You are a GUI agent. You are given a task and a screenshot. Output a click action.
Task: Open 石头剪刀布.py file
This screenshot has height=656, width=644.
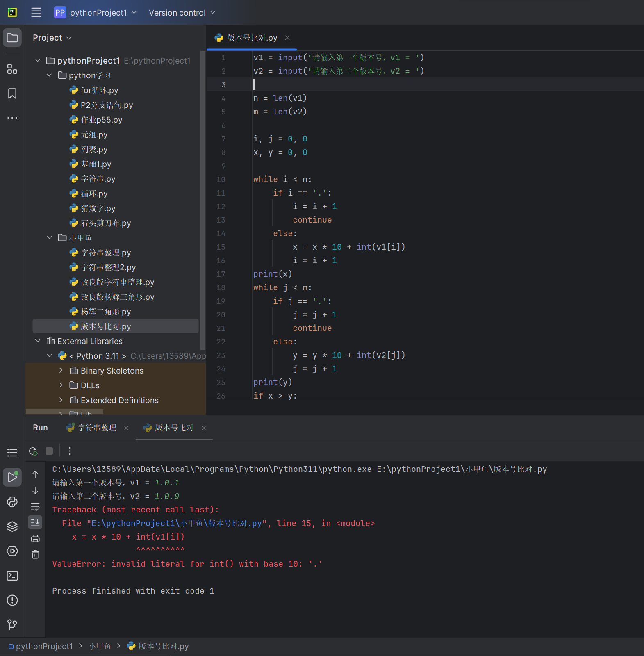(x=106, y=223)
